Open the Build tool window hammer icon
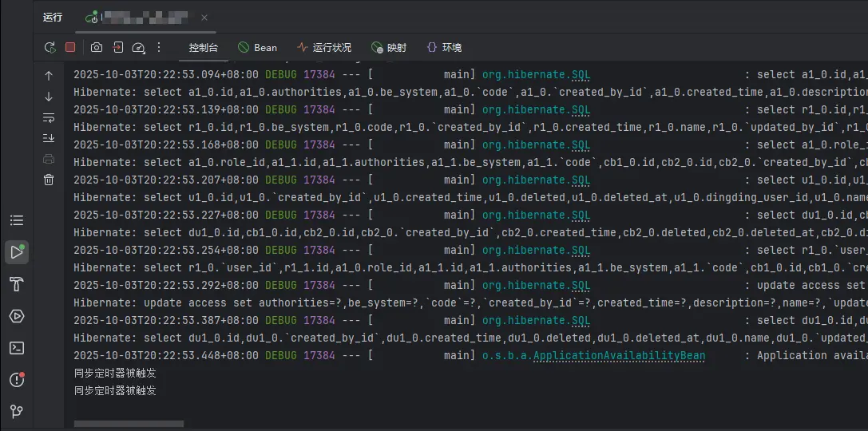868x431 pixels. [17, 284]
